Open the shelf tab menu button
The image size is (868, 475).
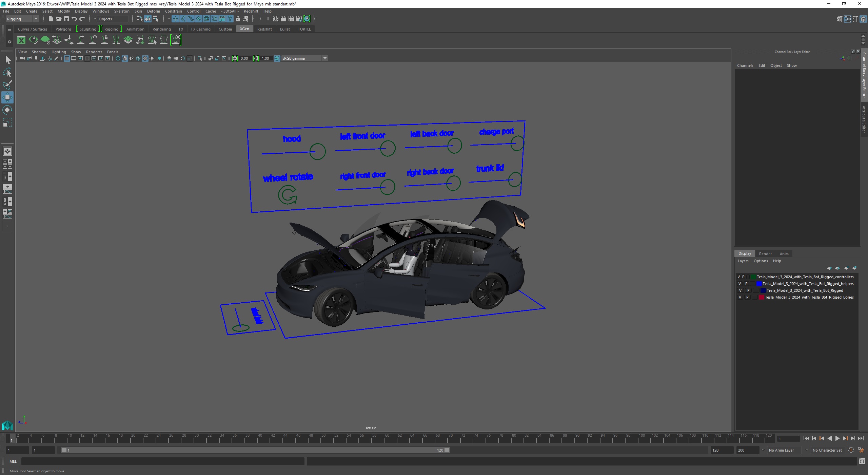(x=9, y=30)
